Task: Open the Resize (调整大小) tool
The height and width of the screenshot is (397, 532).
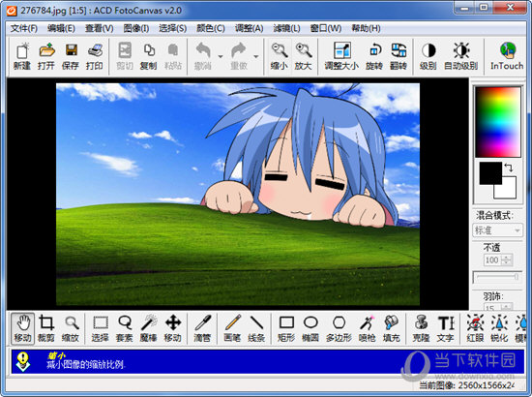Action: click(341, 56)
